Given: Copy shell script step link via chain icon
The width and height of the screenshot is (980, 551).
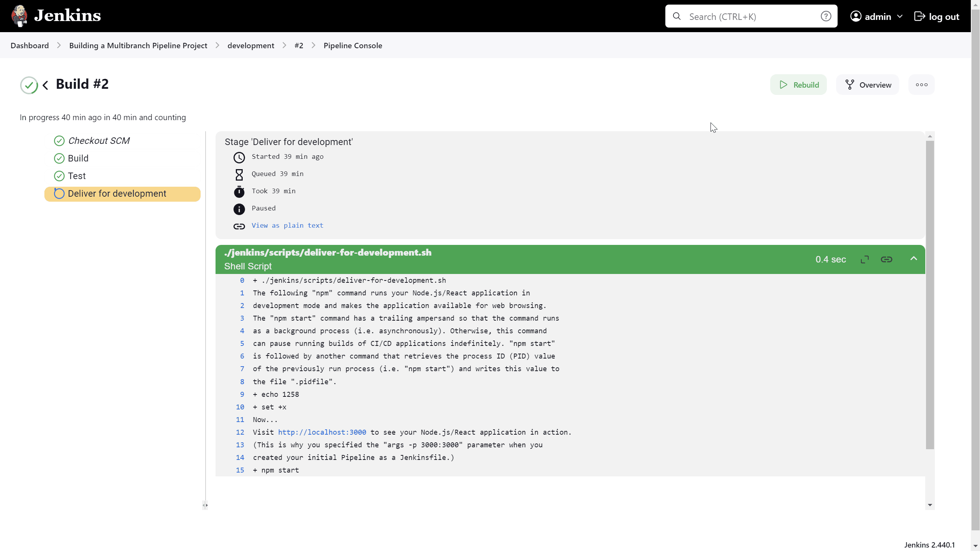Looking at the screenshot, I should [x=887, y=259].
